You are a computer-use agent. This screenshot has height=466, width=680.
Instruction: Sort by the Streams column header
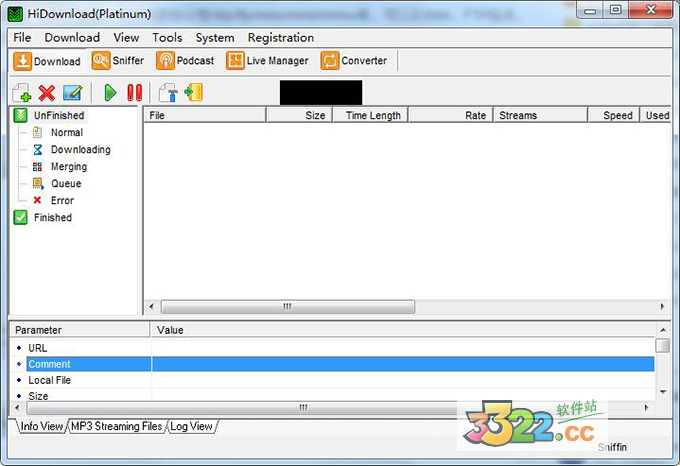540,115
